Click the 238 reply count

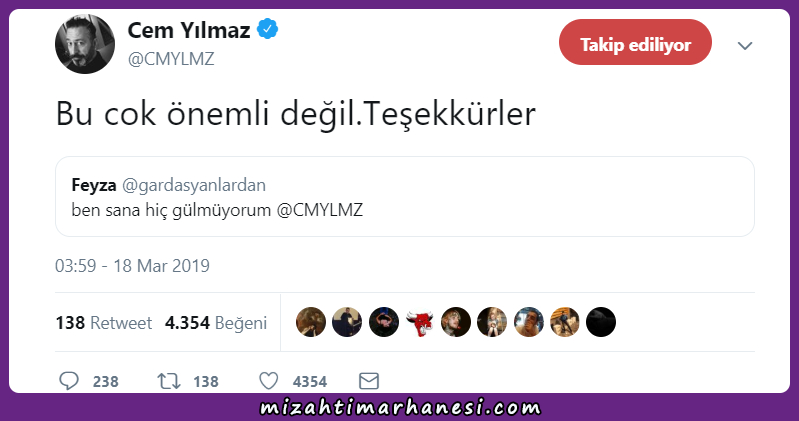tap(105, 381)
